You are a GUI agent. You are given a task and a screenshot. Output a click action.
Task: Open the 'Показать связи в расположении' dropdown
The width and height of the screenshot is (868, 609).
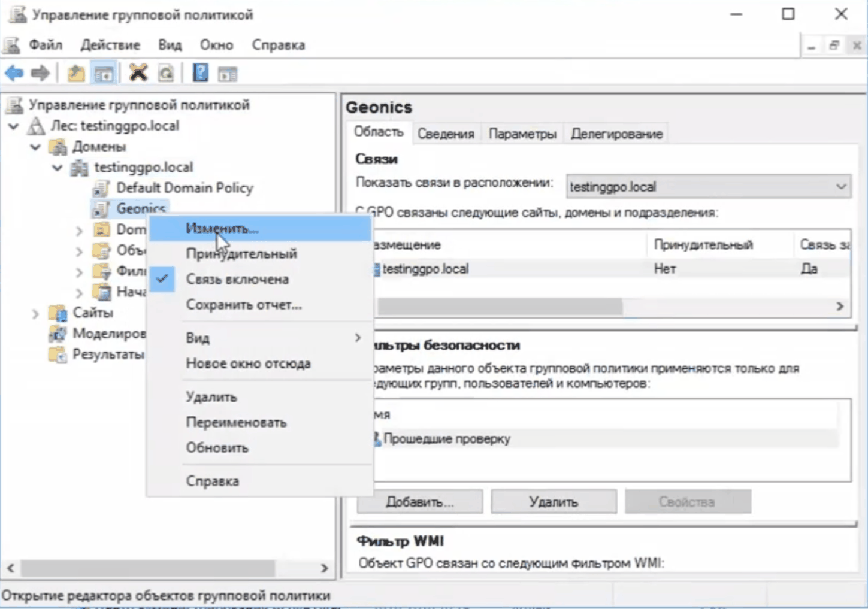pos(708,187)
